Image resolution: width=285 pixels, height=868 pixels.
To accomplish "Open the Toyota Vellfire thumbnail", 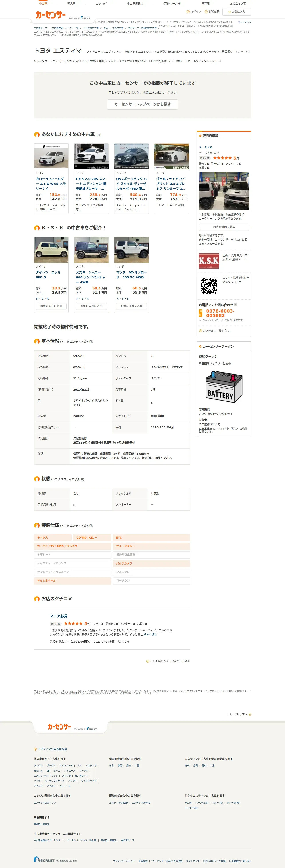I will pos(172,156).
